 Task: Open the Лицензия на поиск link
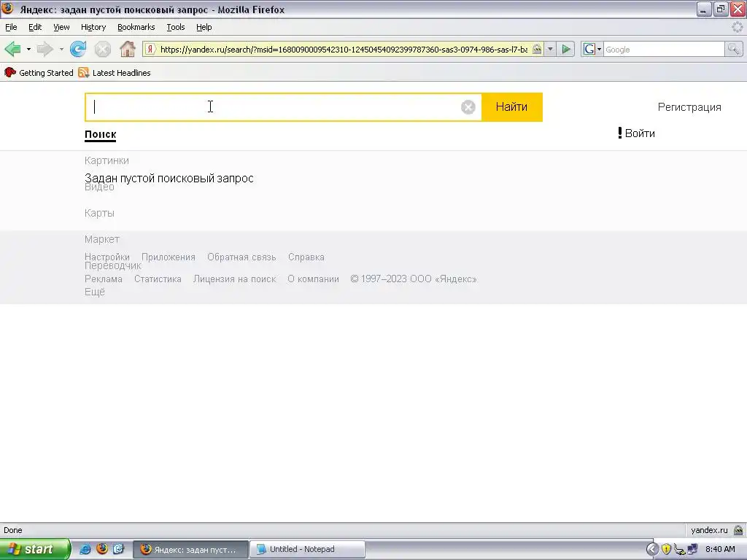point(234,279)
